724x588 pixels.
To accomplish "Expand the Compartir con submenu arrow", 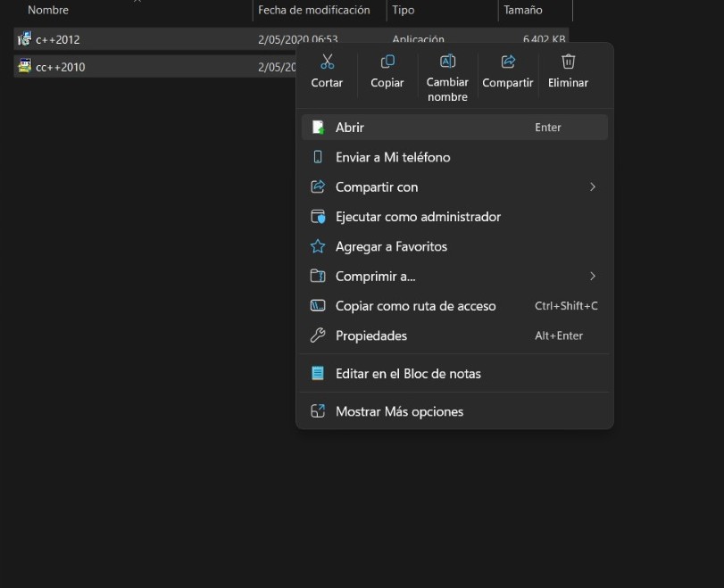I will pos(593,186).
